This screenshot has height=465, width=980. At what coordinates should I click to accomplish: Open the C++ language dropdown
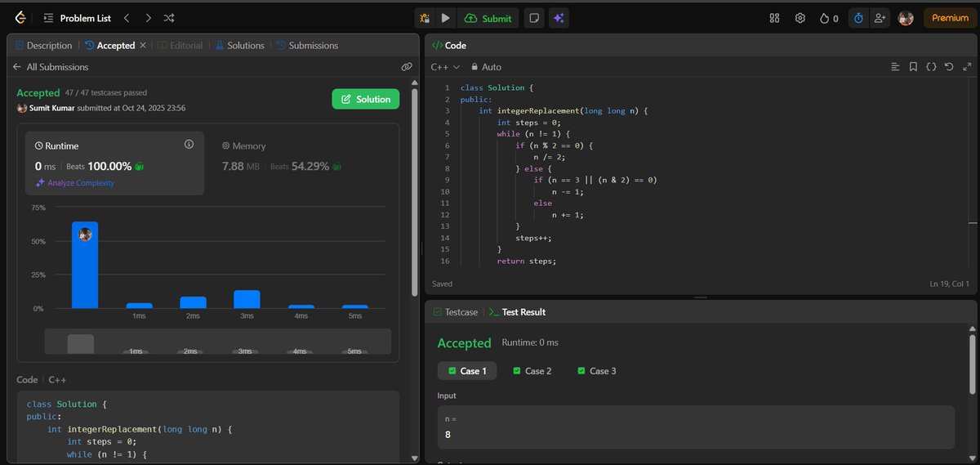point(445,67)
